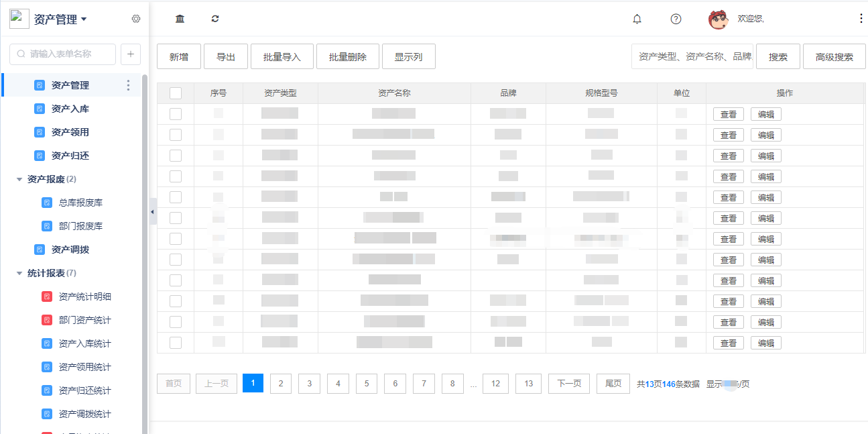Tick the checkbox in the last data row
The height and width of the screenshot is (434, 868).
point(176,343)
